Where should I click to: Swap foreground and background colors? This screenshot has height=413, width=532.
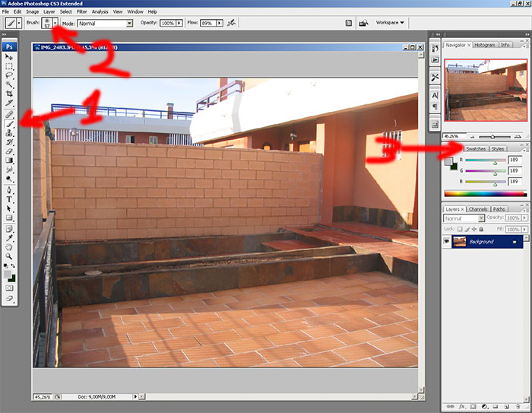point(13,265)
